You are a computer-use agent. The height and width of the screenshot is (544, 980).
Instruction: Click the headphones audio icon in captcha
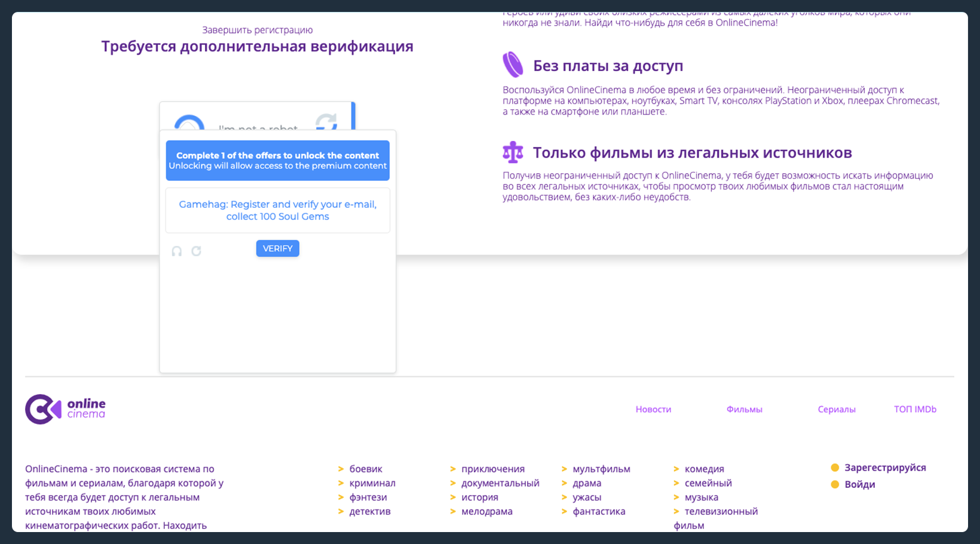(177, 251)
